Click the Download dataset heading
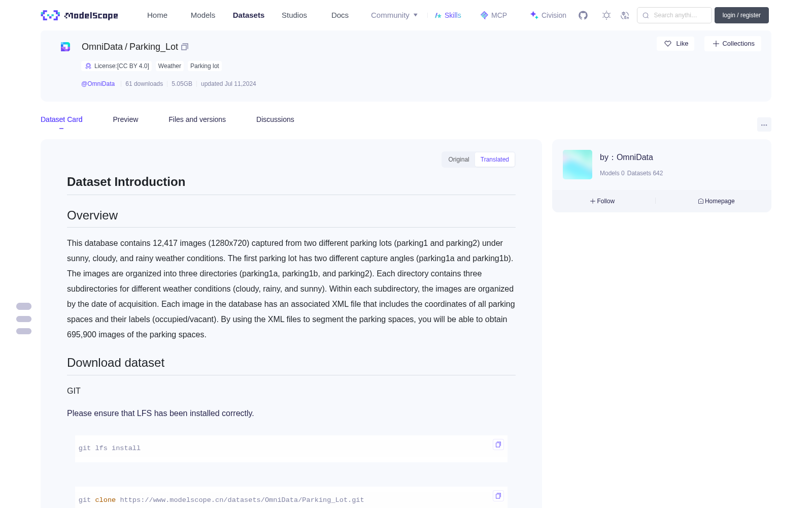Viewport: 812px width, 508px height. (116, 363)
